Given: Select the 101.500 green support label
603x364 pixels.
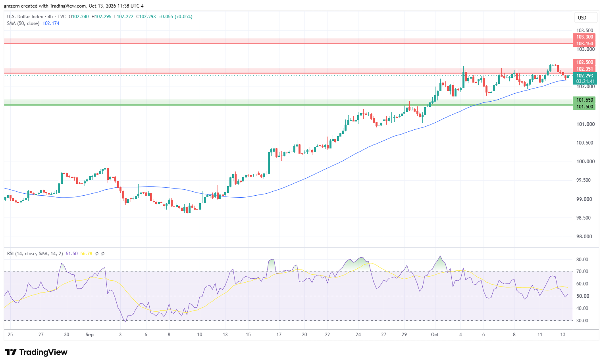Looking at the screenshot, I should (x=585, y=107).
